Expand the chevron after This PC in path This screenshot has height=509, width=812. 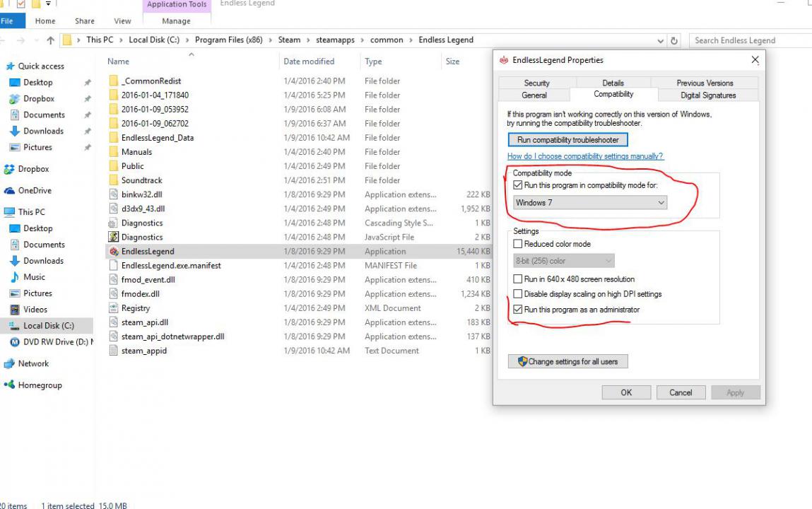(x=121, y=40)
